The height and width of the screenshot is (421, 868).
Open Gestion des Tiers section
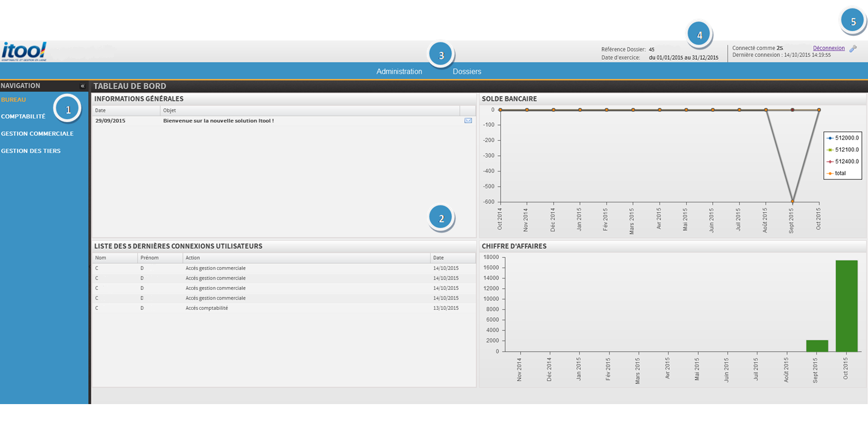pyautogui.click(x=31, y=151)
